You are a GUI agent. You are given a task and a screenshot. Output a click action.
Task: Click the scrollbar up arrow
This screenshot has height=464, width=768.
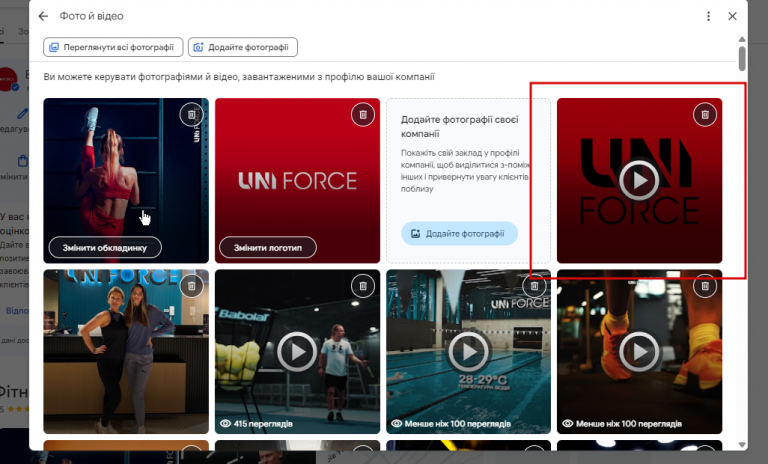point(742,39)
